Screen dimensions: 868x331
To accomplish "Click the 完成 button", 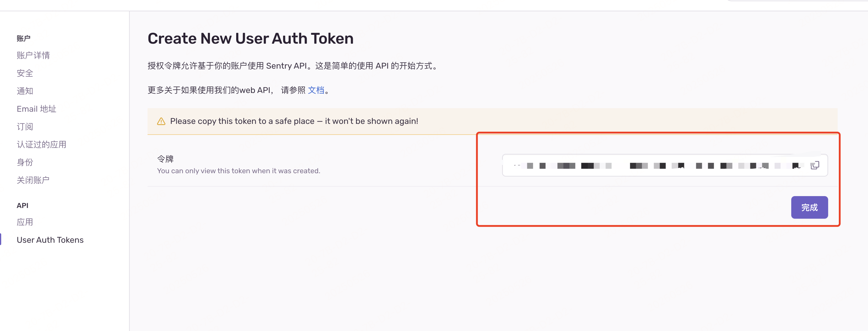I will click(x=810, y=207).
